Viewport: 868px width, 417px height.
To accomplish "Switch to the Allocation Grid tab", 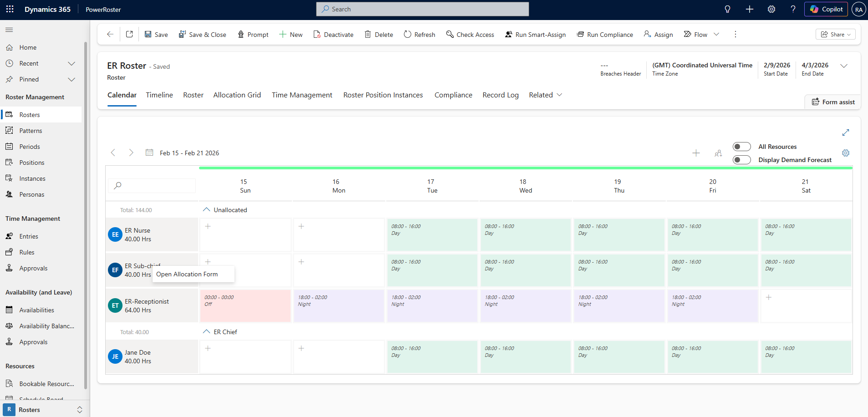I will (x=237, y=95).
